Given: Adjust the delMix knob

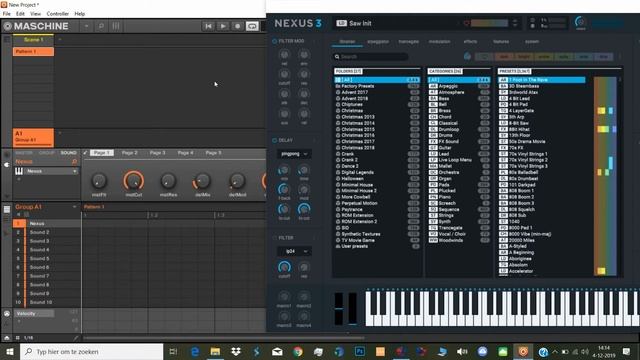Looking at the screenshot, I should 202,181.
